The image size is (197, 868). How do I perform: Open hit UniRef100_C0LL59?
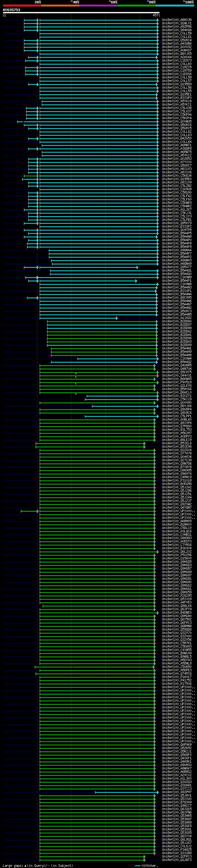click(x=177, y=33)
